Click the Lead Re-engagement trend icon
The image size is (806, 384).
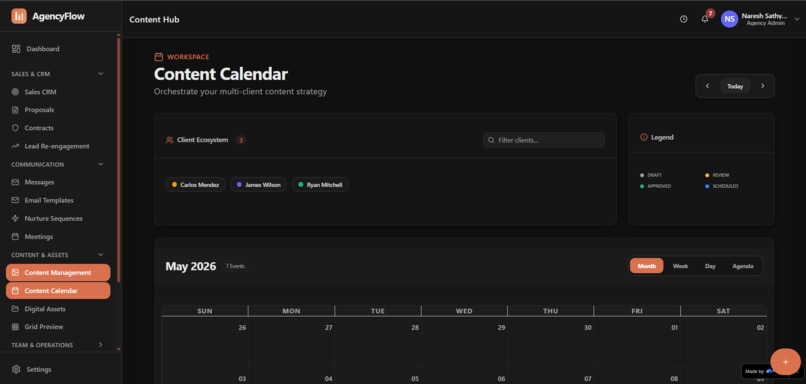(x=15, y=146)
